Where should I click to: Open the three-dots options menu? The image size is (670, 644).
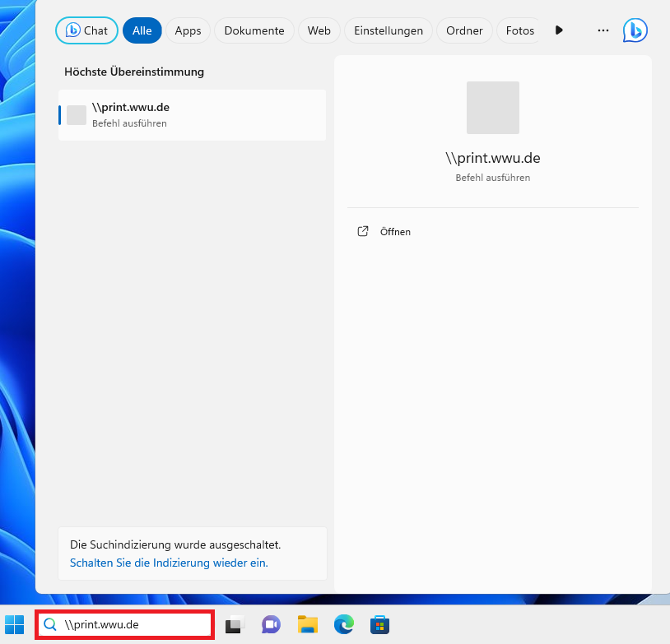(x=603, y=30)
